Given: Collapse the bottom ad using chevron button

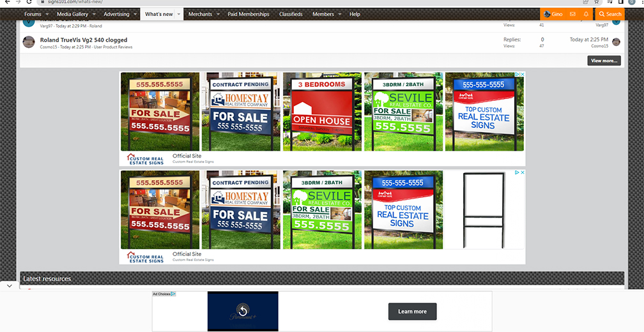Looking at the screenshot, I should tap(10, 285).
